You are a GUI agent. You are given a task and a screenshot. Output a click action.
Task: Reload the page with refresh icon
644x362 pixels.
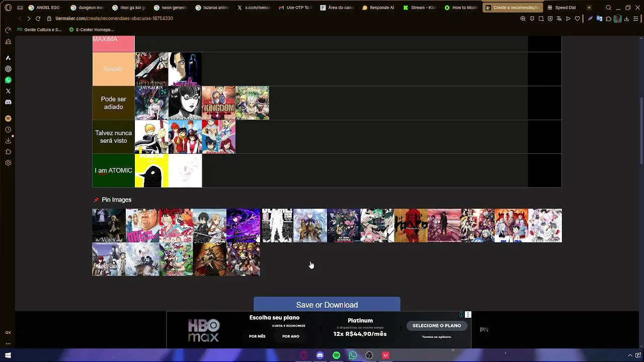tap(38, 19)
